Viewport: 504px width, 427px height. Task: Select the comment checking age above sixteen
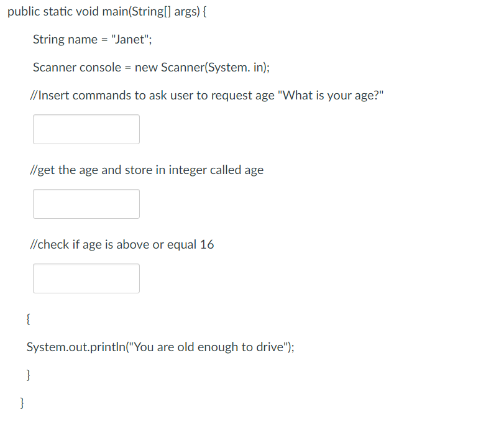[x=122, y=244]
